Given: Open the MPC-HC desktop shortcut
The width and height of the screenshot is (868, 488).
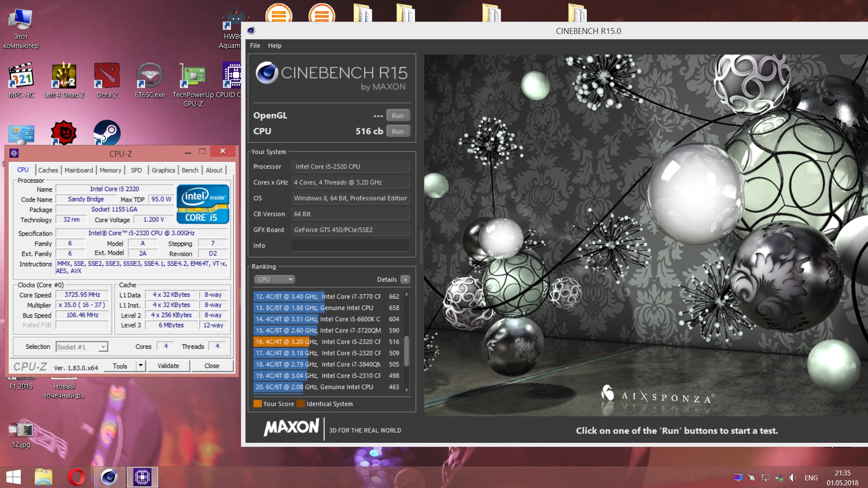Looking at the screenshot, I should [x=21, y=80].
